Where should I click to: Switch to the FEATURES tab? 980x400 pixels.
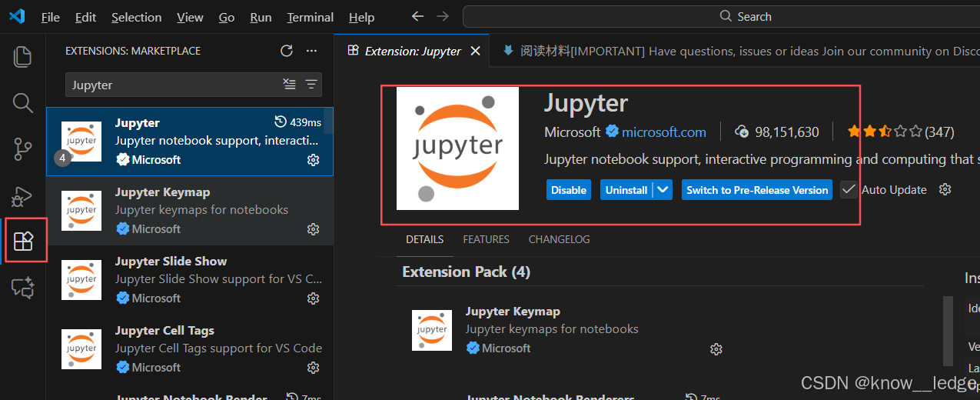point(486,239)
